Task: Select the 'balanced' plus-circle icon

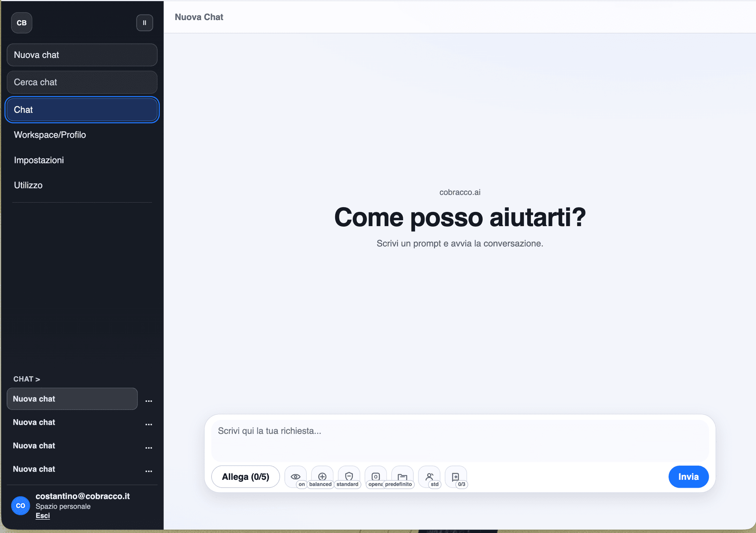Action: point(322,477)
